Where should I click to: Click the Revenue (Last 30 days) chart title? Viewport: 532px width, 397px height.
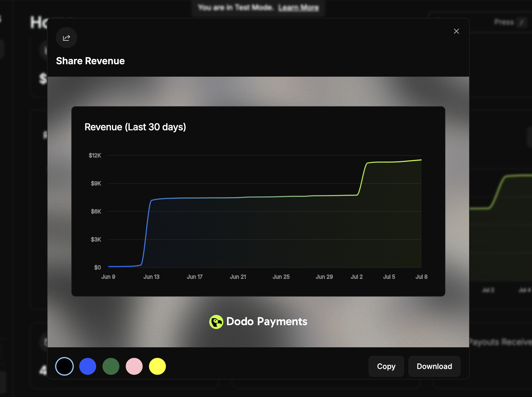pos(135,127)
